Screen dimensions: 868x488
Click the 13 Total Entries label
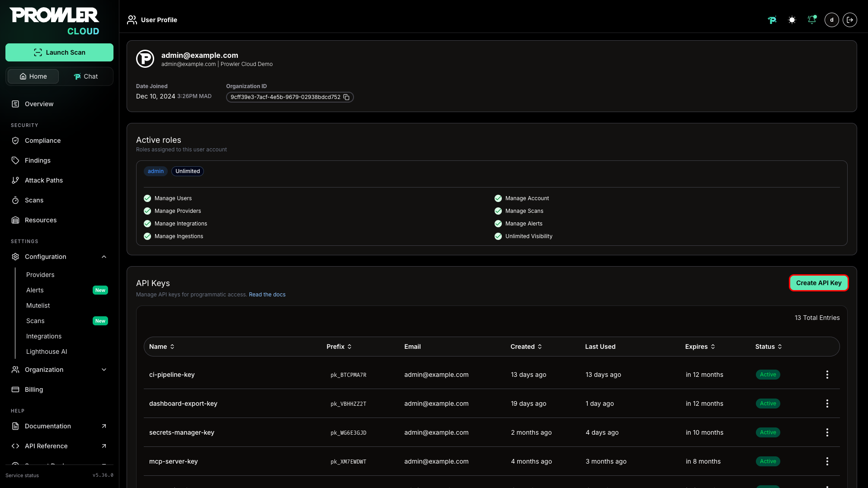point(817,318)
